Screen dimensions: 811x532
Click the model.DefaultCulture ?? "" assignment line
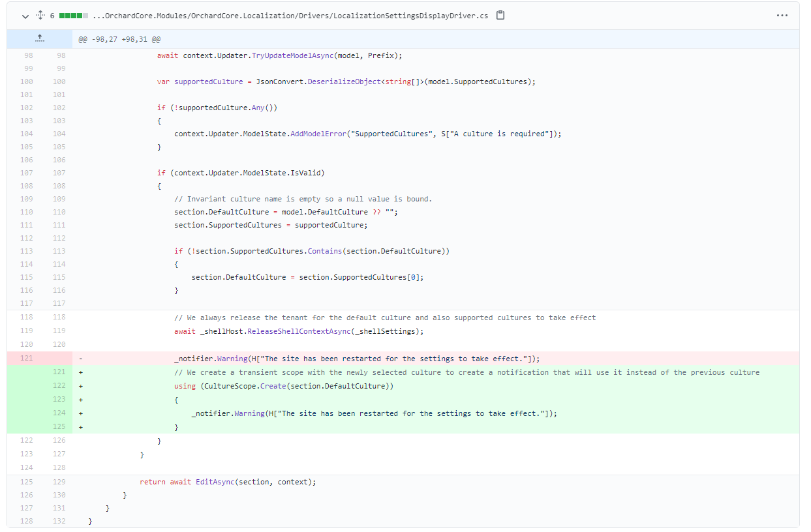pos(286,212)
